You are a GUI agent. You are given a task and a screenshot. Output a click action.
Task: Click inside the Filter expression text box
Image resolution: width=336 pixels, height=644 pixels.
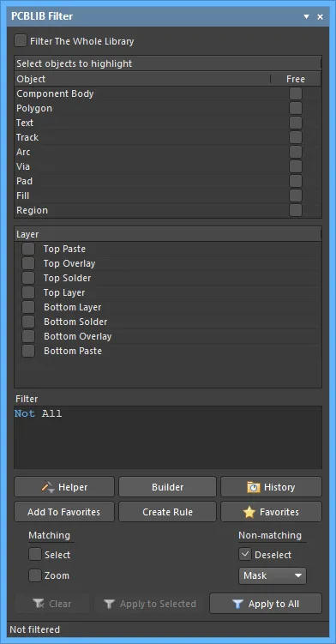point(168,437)
